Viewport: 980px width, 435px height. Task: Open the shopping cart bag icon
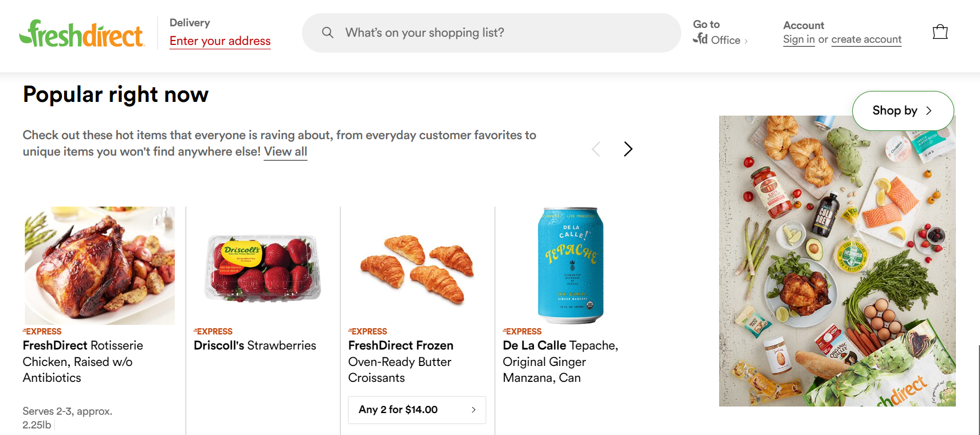click(x=941, y=32)
